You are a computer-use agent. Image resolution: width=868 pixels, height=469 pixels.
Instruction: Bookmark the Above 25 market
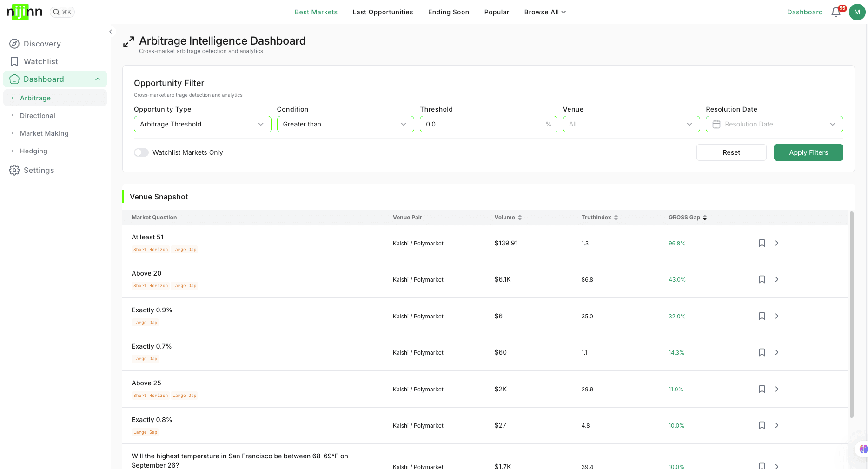coord(762,389)
